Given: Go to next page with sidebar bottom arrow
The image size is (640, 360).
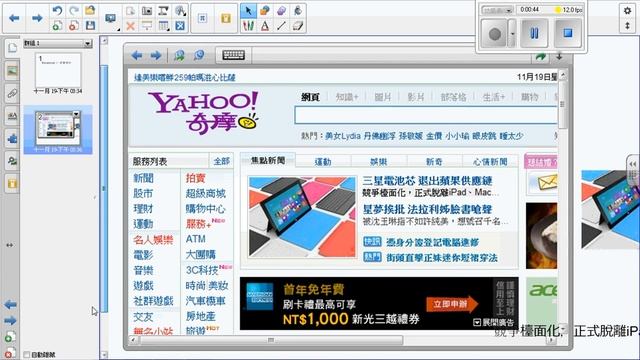Looking at the screenshot, I should pos(11,320).
